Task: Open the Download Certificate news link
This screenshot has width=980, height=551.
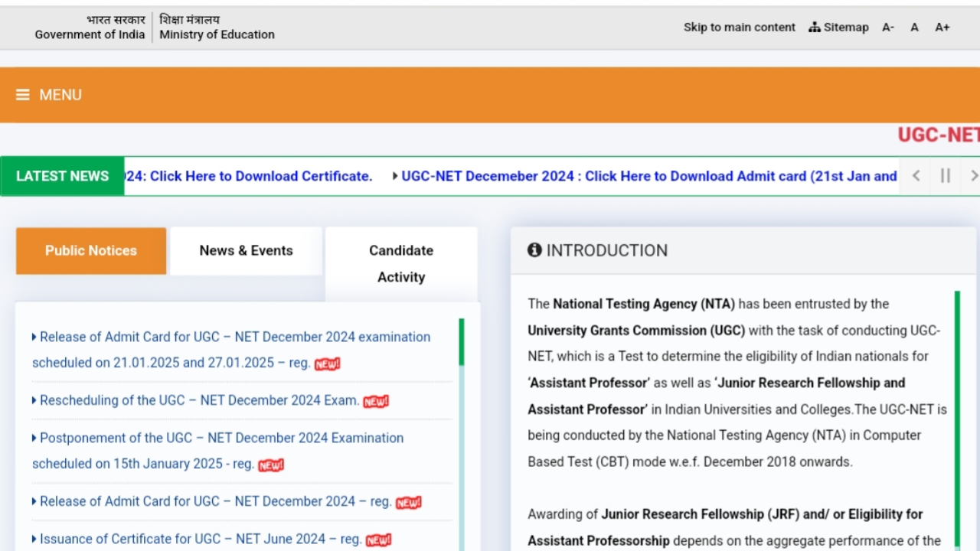Action: [248, 176]
